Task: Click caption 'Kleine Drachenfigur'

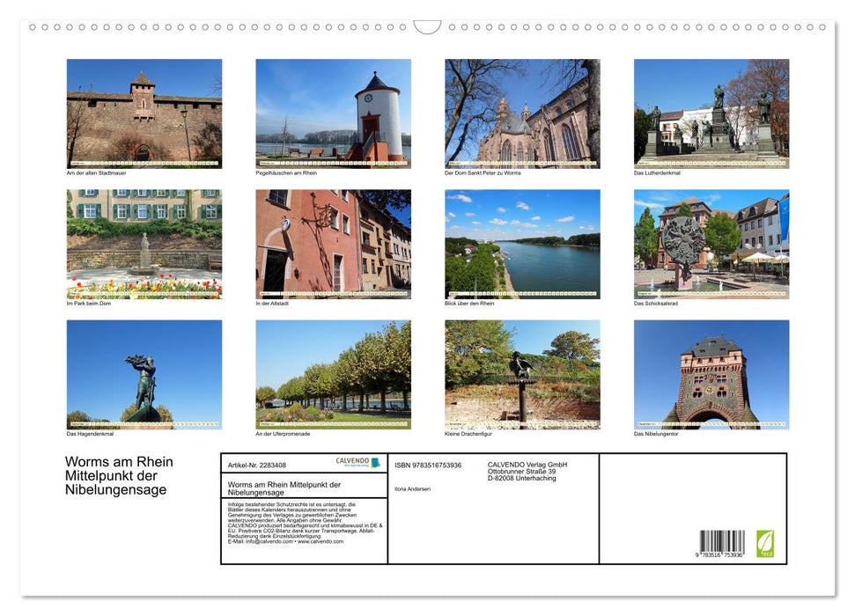Action: pos(468,434)
